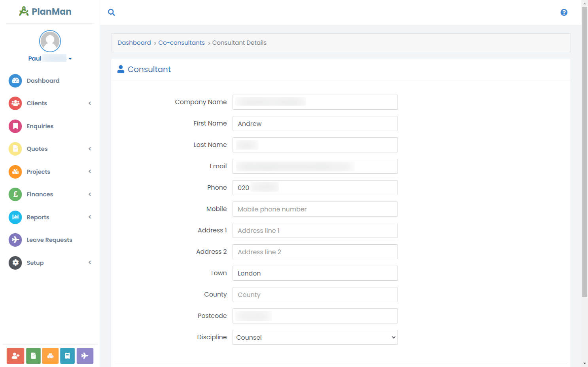Open Dashboard from the sidebar menu
This screenshot has width=588, height=367.
pos(43,81)
